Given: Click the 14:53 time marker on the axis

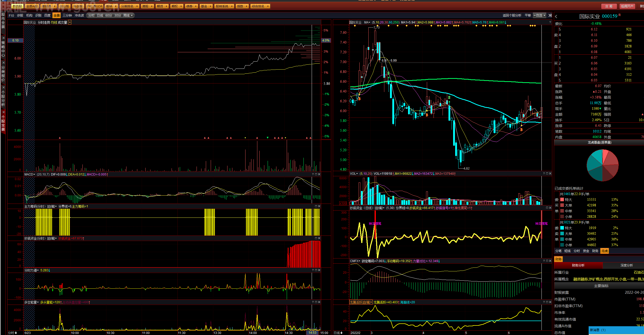Looking at the screenshot, I should coord(312,333).
